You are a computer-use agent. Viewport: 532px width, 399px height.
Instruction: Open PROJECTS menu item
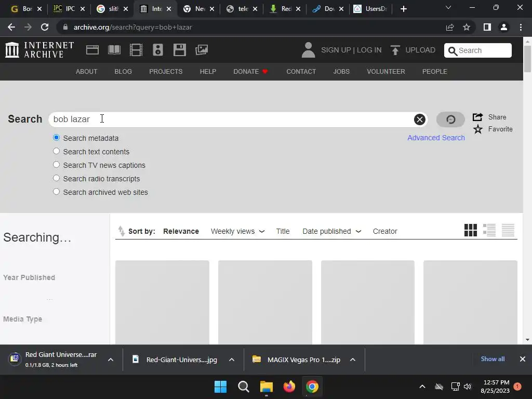(x=166, y=72)
